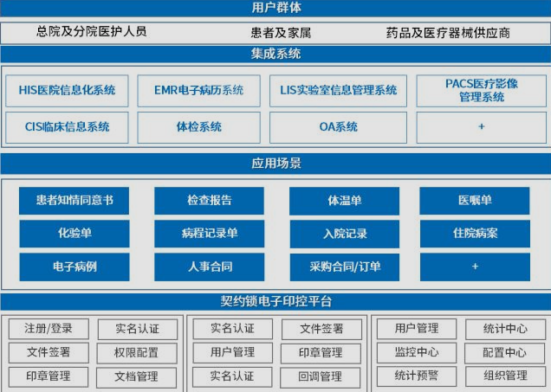Open the 监控中心 module
This screenshot has height=392, width=551.
click(x=416, y=353)
